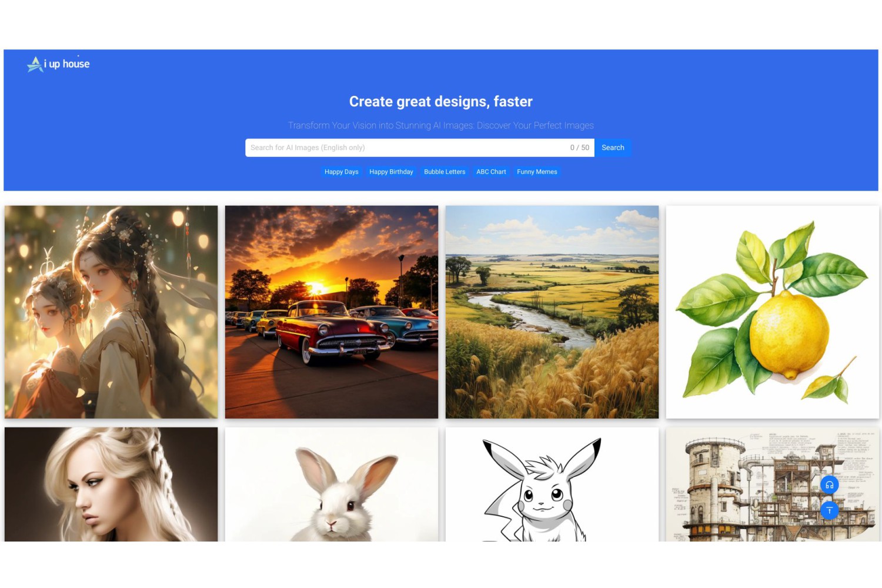Open the white rabbit image

click(x=332, y=485)
